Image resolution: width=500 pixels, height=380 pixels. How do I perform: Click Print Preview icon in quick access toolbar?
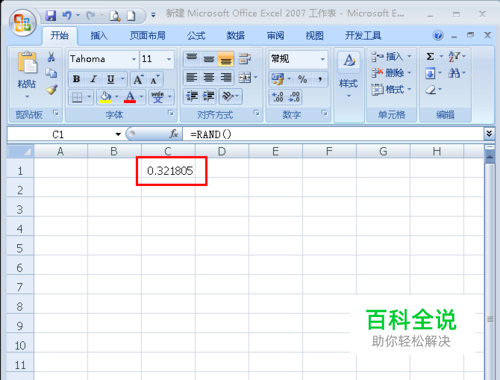pyautogui.click(x=115, y=16)
